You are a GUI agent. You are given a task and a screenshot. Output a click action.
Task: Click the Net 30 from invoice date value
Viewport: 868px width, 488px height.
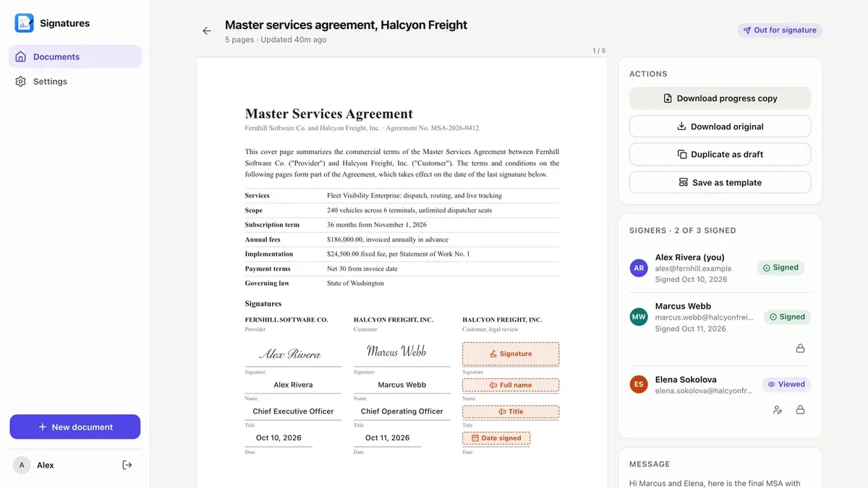(362, 269)
